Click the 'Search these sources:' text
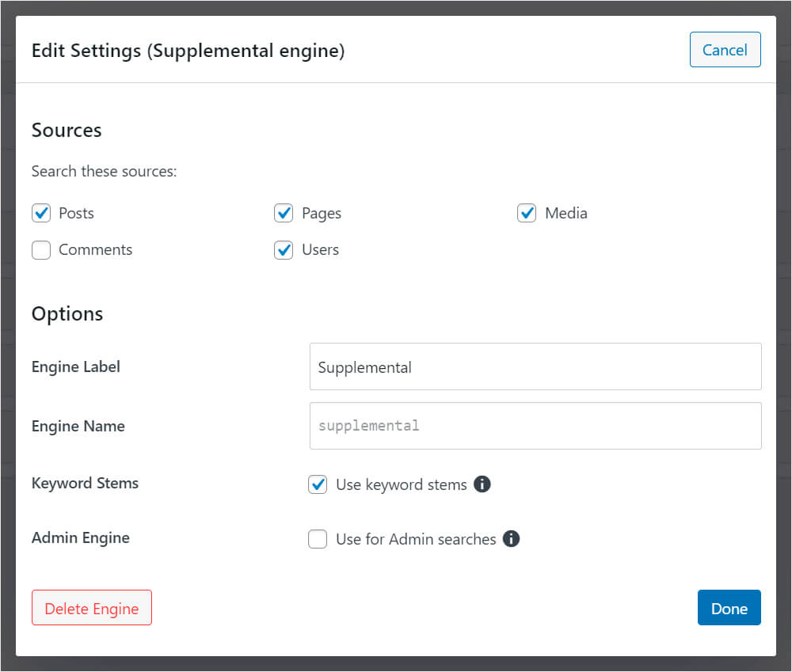Image resolution: width=792 pixels, height=672 pixels. tap(104, 171)
